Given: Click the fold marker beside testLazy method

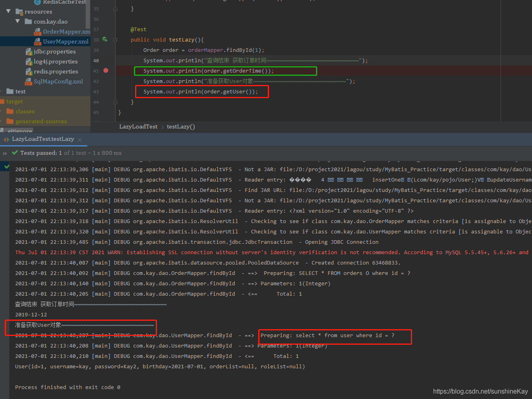Looking at the screenshot, I should [115, 40].
